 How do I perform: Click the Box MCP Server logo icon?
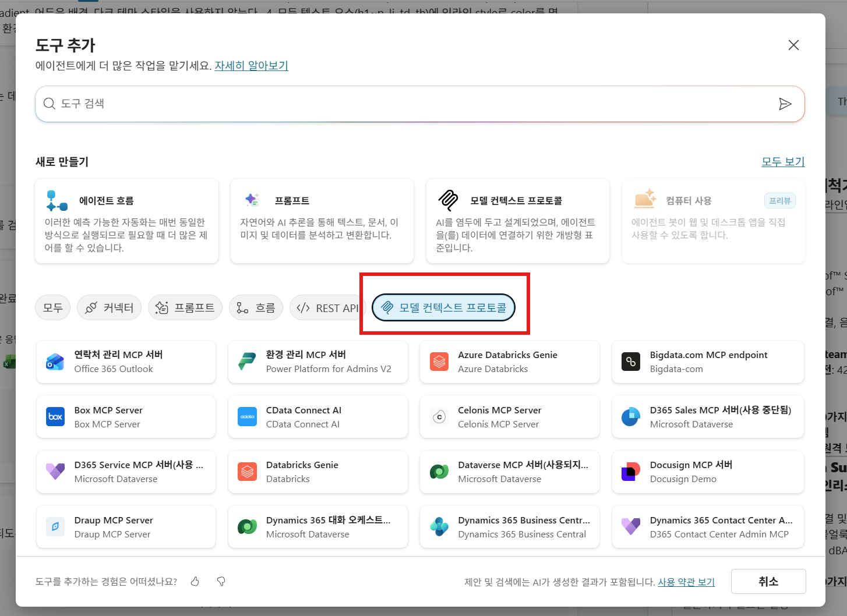tap(55, 417)
